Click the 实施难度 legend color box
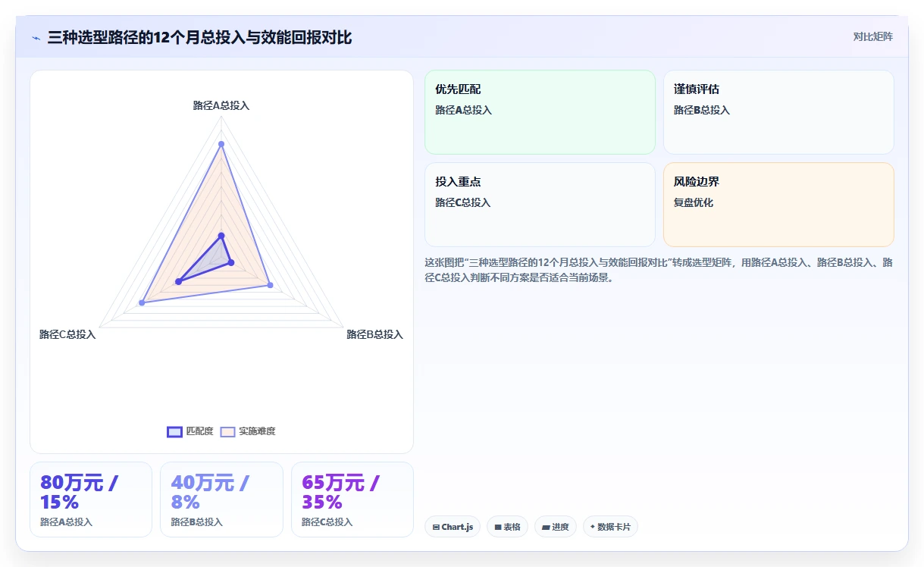Viewport: 924px width, 567px height. [227, 431]
